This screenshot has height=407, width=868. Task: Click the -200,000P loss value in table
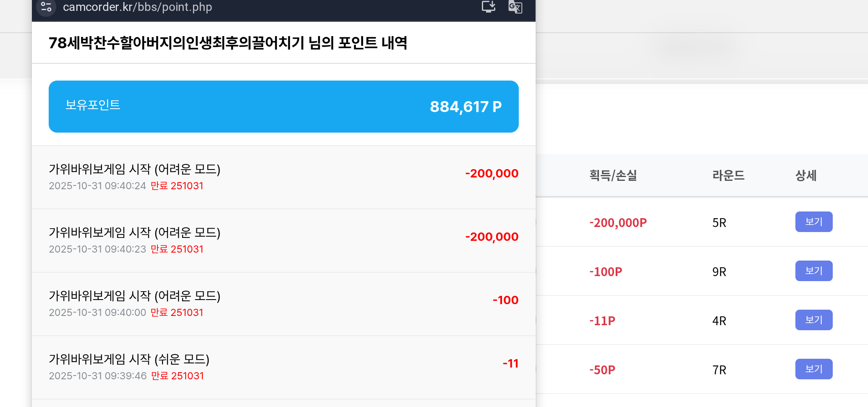point(618,223)
